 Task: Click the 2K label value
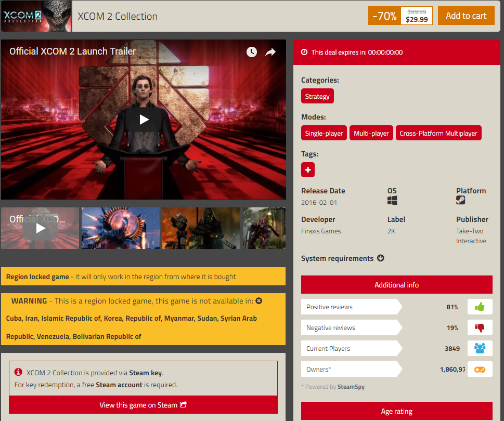point(391,231)
